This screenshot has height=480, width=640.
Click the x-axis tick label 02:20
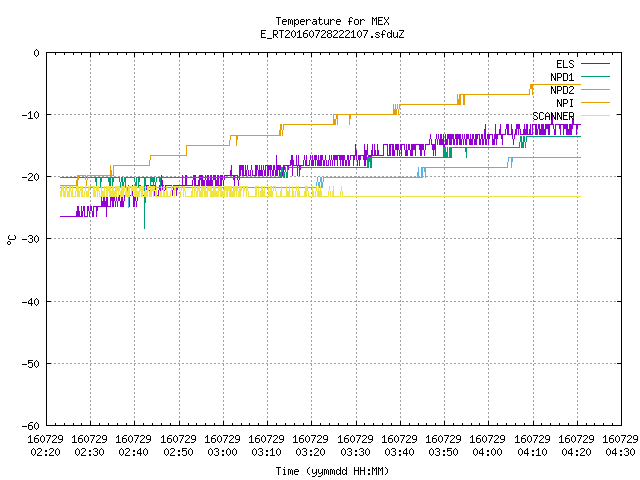(x=45, y=452)
